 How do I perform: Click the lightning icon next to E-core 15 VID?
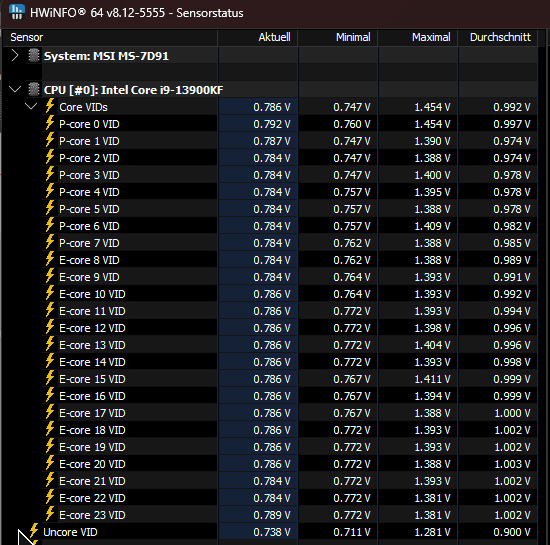coord(50,378)
